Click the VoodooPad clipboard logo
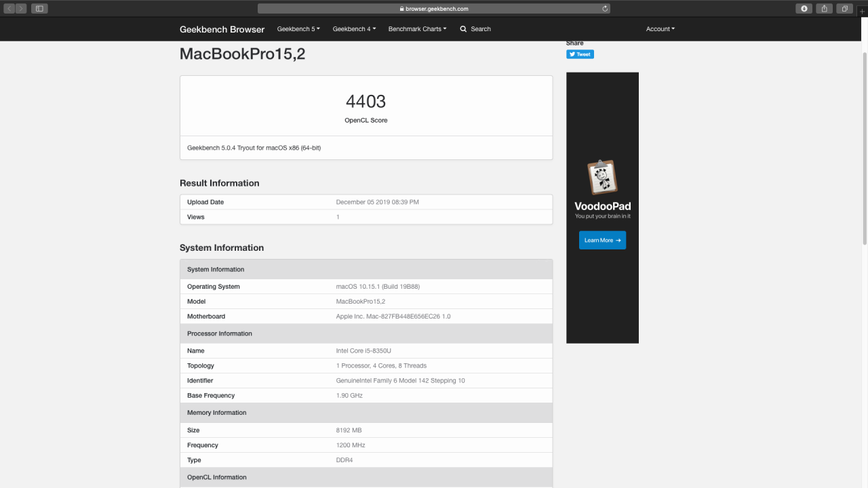The image size is (868, 488). (x=602, y=177)
